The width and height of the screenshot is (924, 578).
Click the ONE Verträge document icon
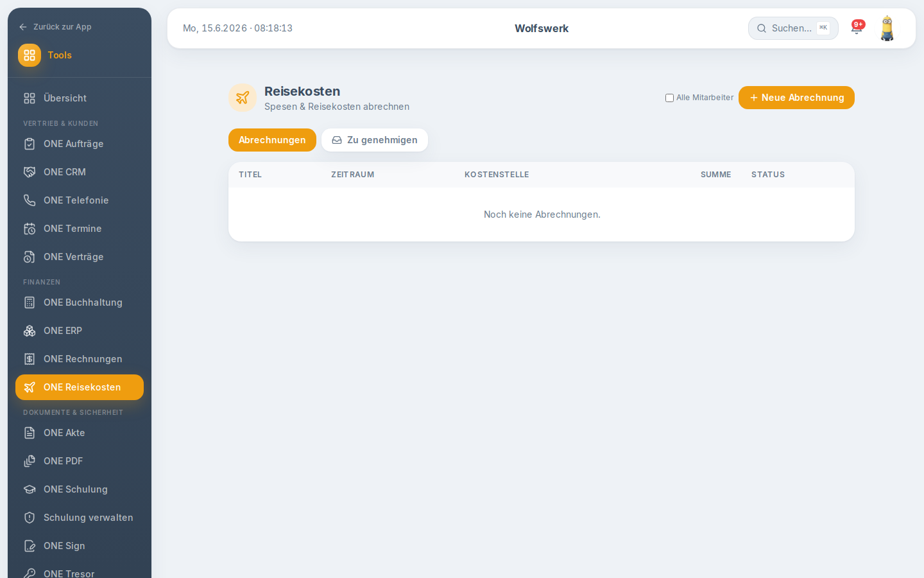[30, 257]
